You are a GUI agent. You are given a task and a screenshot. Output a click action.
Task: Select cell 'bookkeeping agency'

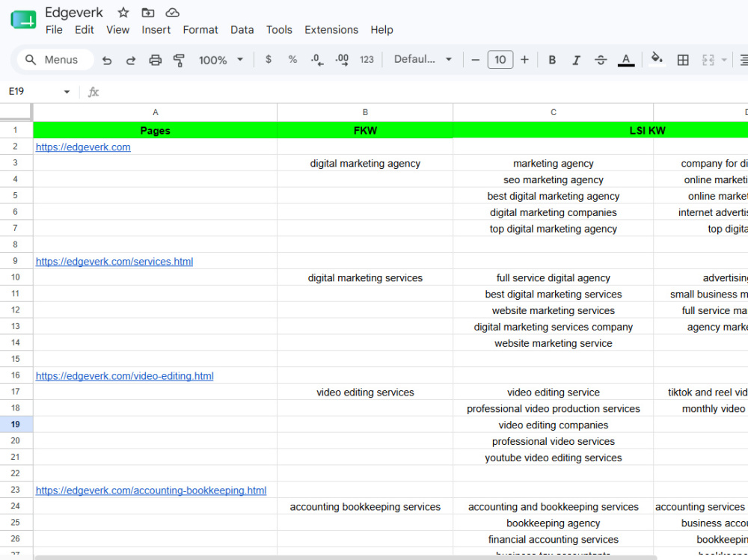pos(554,523)
